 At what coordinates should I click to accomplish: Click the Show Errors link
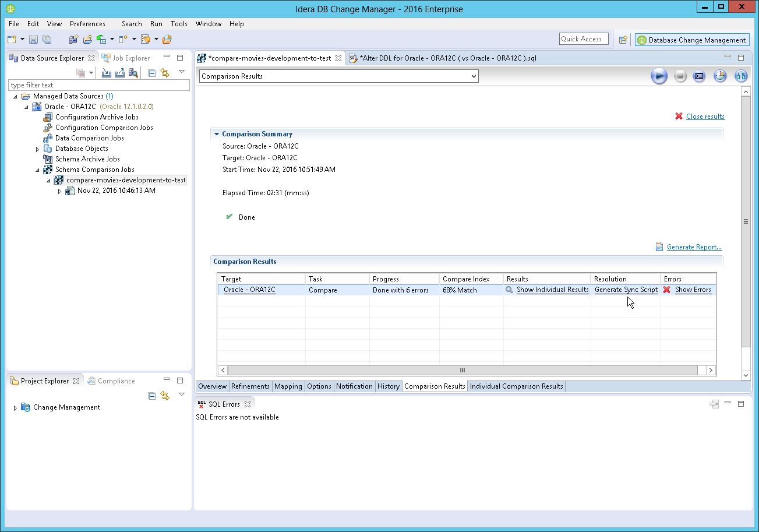(x=693, y=290)
